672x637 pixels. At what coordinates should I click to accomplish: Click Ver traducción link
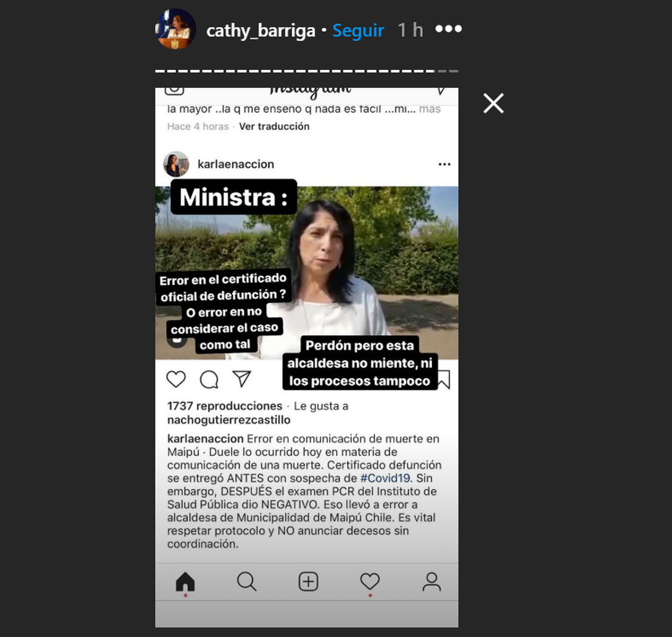click(274, 126)
